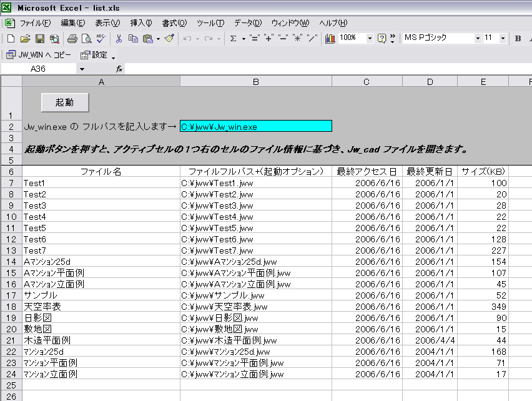
Task: Open the 設定 settings toolbar button
Action: (94, 55)
